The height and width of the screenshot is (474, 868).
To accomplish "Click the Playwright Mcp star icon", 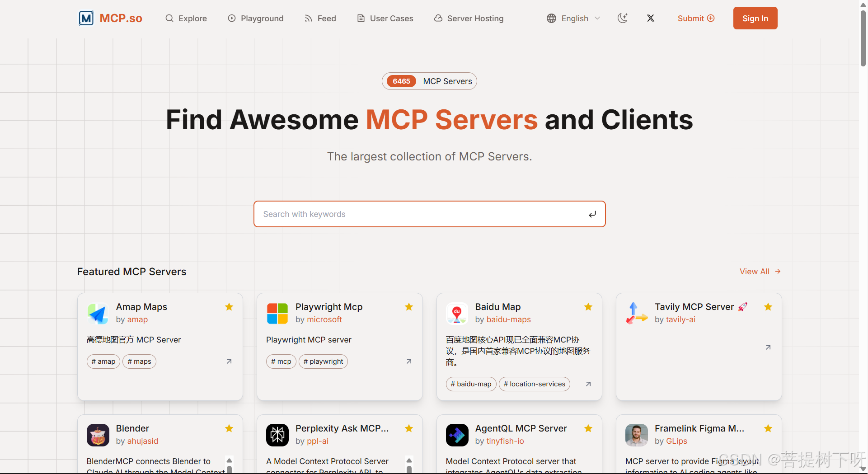I will 409,307.
